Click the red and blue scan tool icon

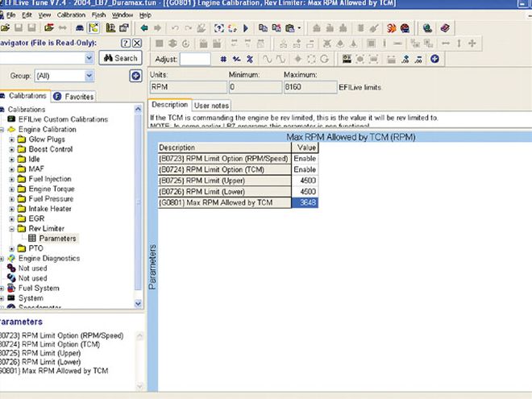405,28
